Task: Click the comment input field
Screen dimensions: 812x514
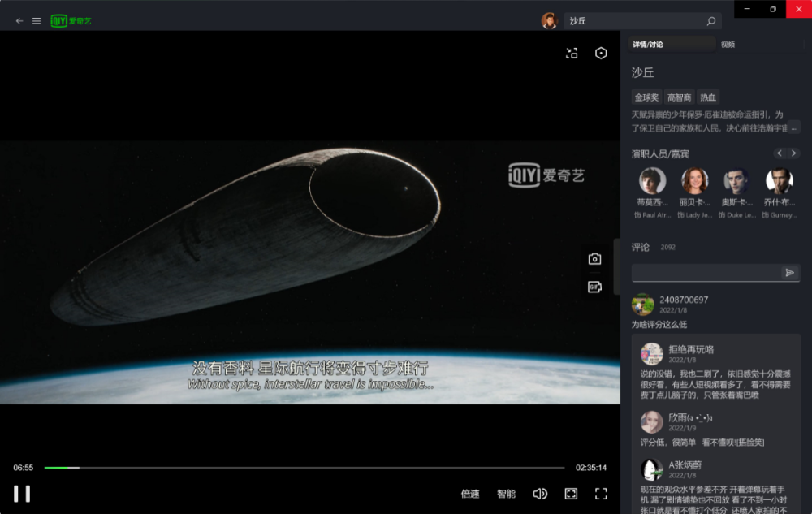Action: click(706, 273)
